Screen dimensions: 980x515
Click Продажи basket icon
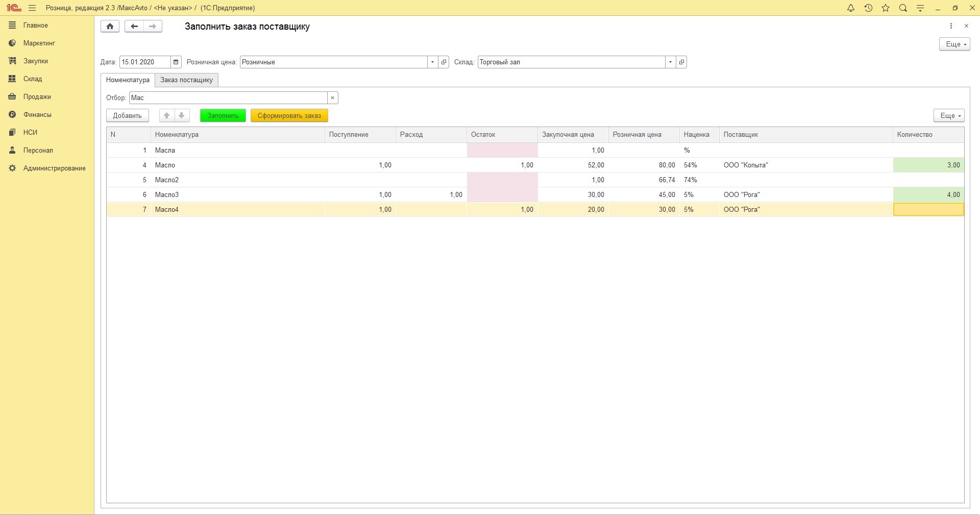tap(12, 97)
